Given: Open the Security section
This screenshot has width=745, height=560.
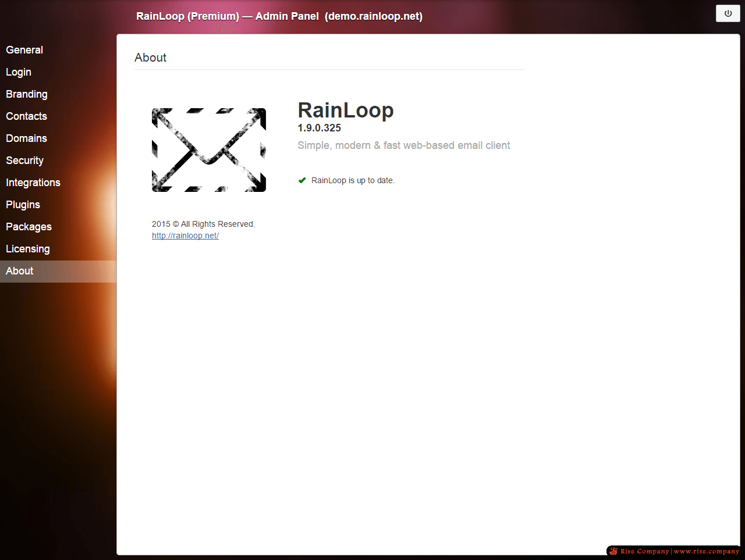Looking at the screenshot, I should click(x=58, y=160).
